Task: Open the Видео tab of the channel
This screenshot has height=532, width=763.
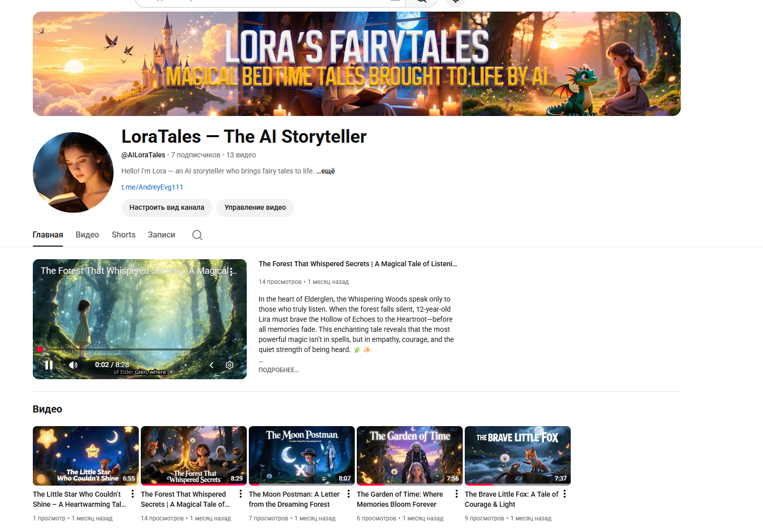Action: tap(87, 234)
